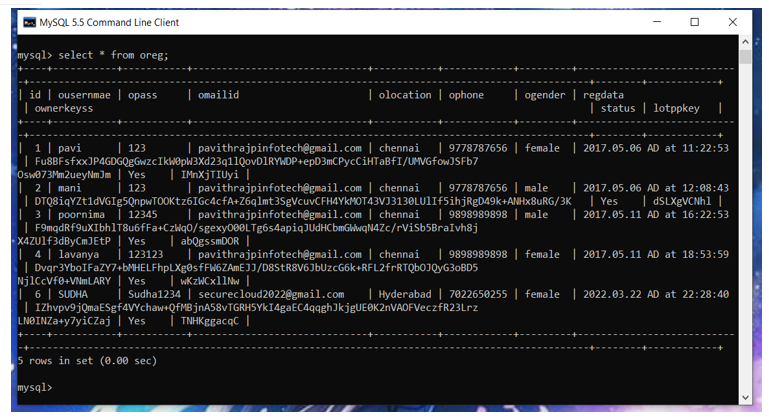769x420 pixels.
Task: Click phone number '7022650255'
Action: 478,294
